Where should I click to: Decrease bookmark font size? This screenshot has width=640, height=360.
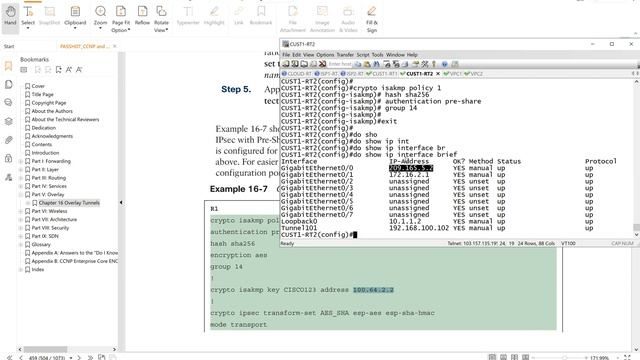(x=79, y=70)
